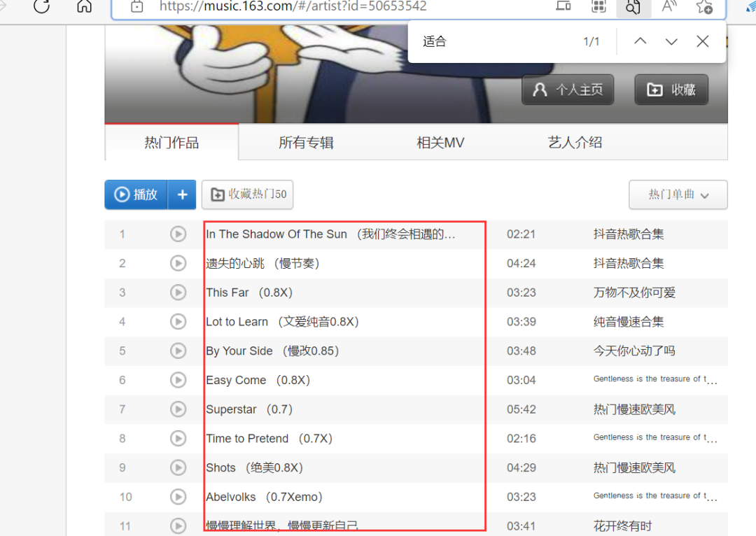Open 个人主页 personal homepage button

coord(568,90)
